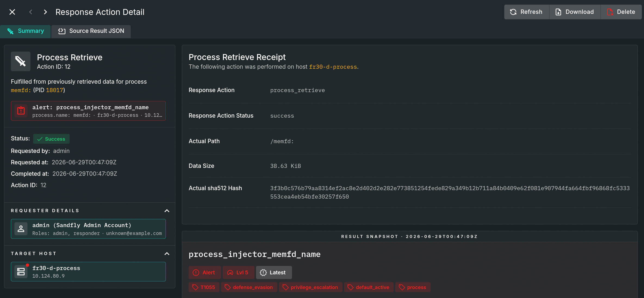Open the process_injector_memfd_name alert card
The width and height of the screenshot is (644, 298).
pos(88,111)
